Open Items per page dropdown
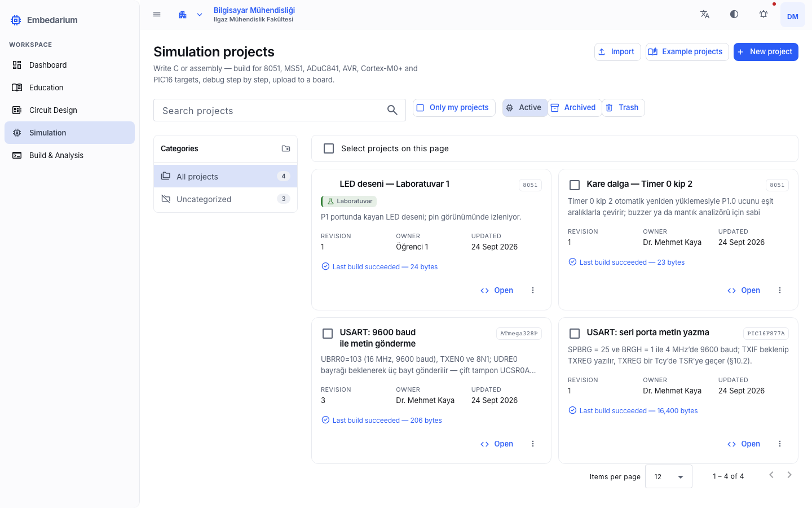Viewport: 812px width, 508px height. pyautogui.click(x=669, y=476)
